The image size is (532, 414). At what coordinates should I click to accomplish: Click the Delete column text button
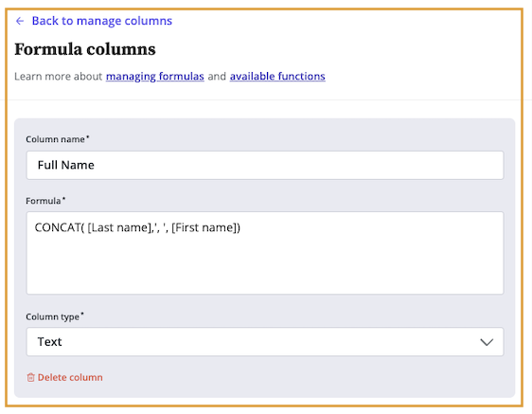70,377
